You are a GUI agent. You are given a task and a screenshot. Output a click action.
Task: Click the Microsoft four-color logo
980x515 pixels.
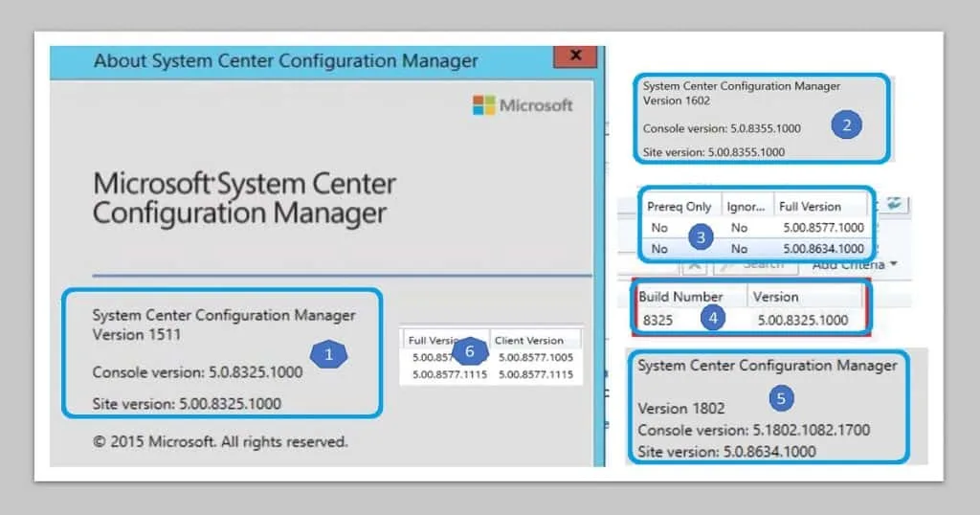483,105
